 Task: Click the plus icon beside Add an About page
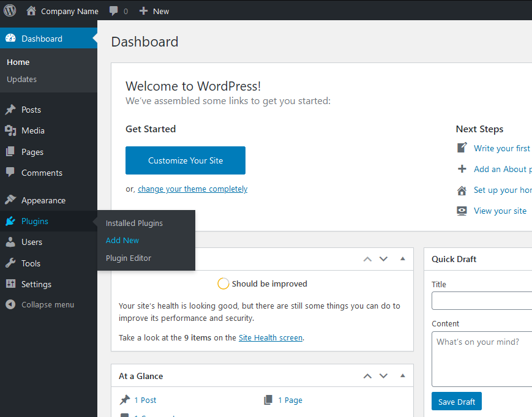click(462, 168)
